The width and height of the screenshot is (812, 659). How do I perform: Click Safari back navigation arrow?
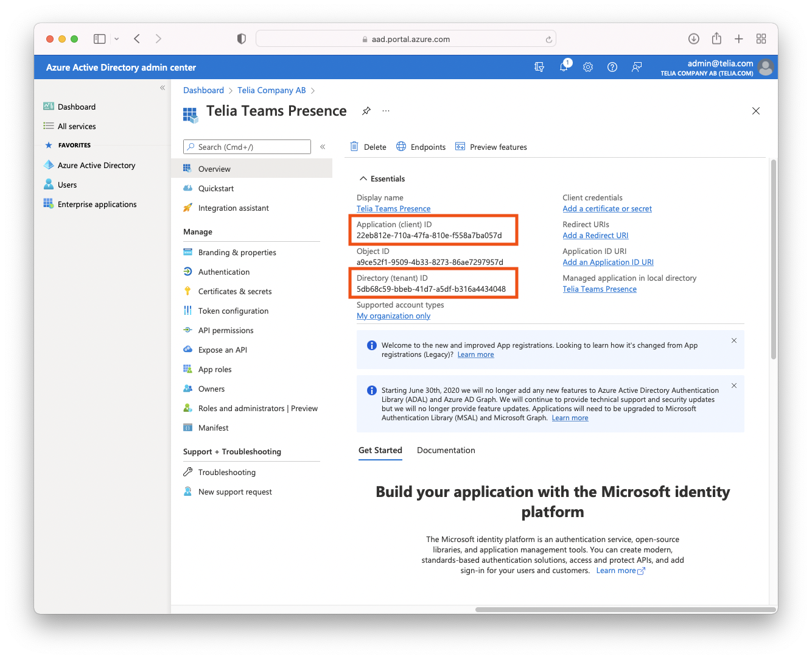[x=137, y=39]
